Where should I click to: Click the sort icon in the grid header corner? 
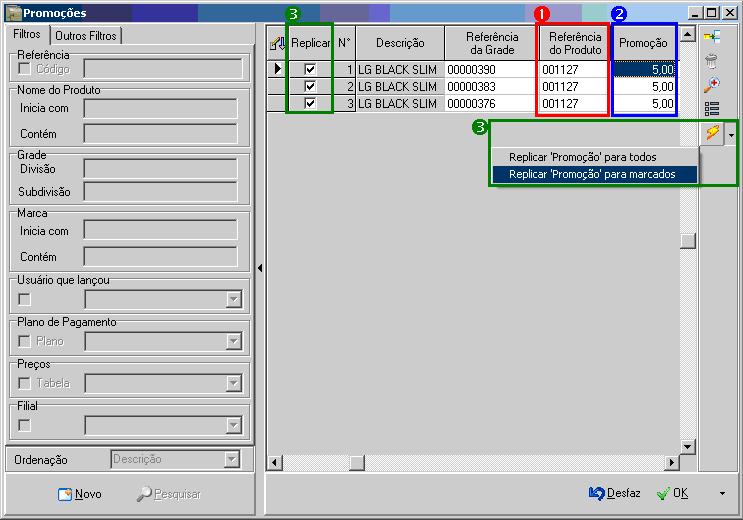point(278,43)
